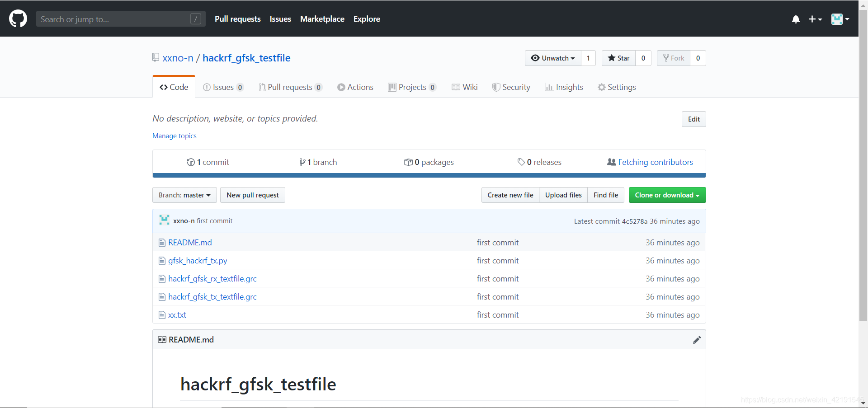Open hackrf_gfsk_rx_textfile.grc file
This screenshot has width=868, height=408.
(x=212, y=279)
